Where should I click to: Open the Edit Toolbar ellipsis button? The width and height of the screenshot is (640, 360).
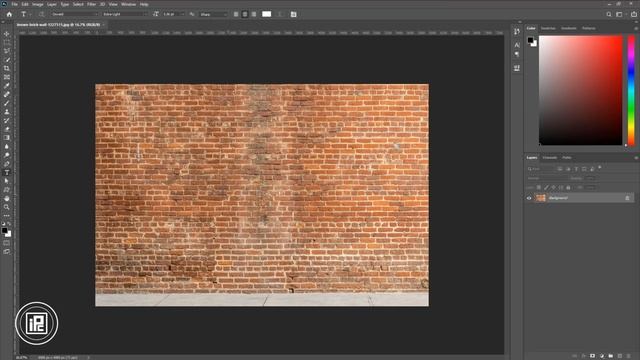7,216
